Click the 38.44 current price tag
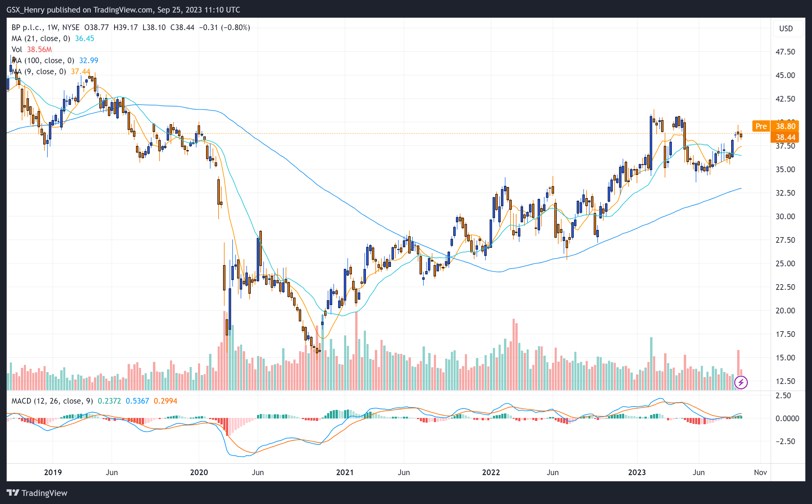The width and height of the screenshot is (812, 504). (x=785, y=137)
